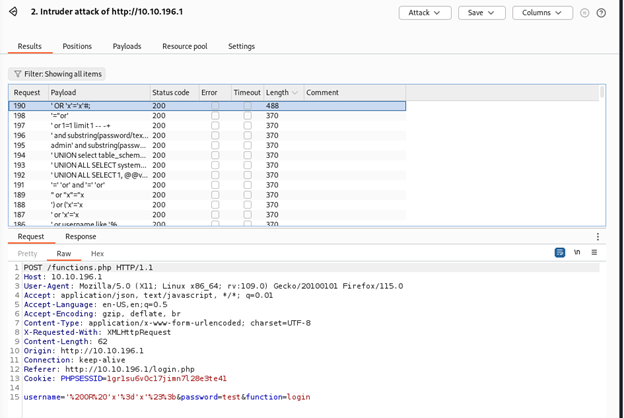Click the Timeout column header

point(248,92)
